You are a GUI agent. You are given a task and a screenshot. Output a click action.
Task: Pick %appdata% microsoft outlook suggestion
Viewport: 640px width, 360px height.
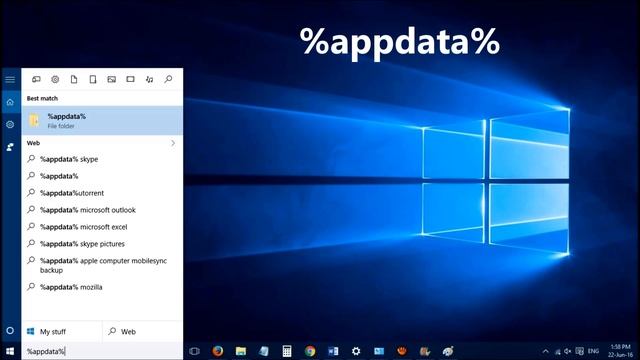click(x=102, y=210)
